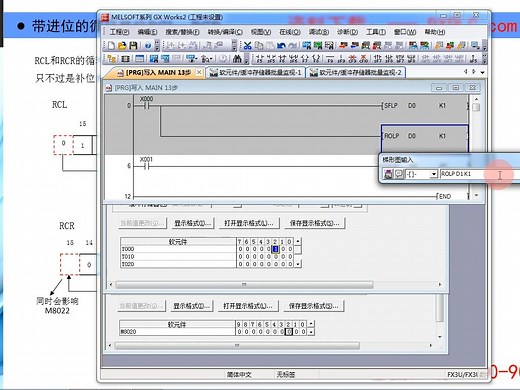Click the blue Help question mark icon
Screen dimensions: 520x390
click(148, 46)
